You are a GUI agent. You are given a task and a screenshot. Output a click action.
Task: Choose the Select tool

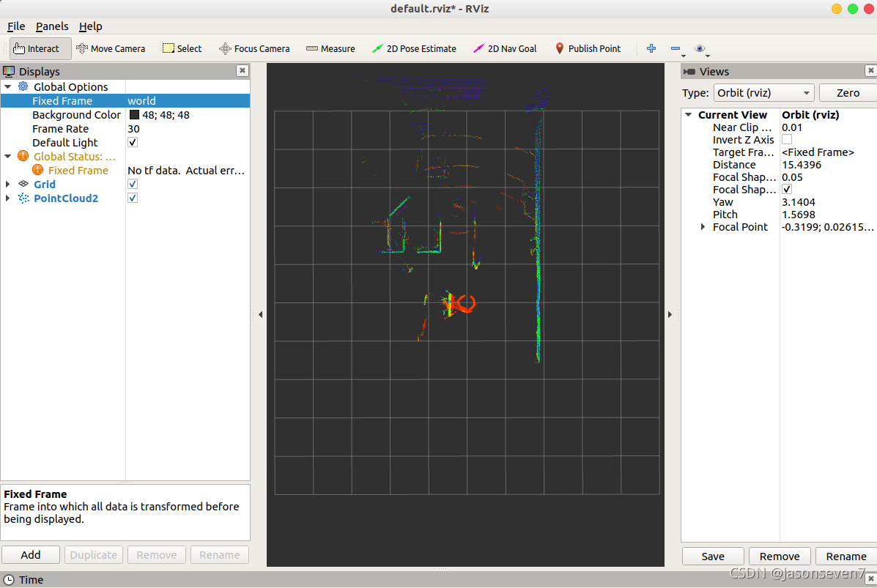[x=182, y=48]
